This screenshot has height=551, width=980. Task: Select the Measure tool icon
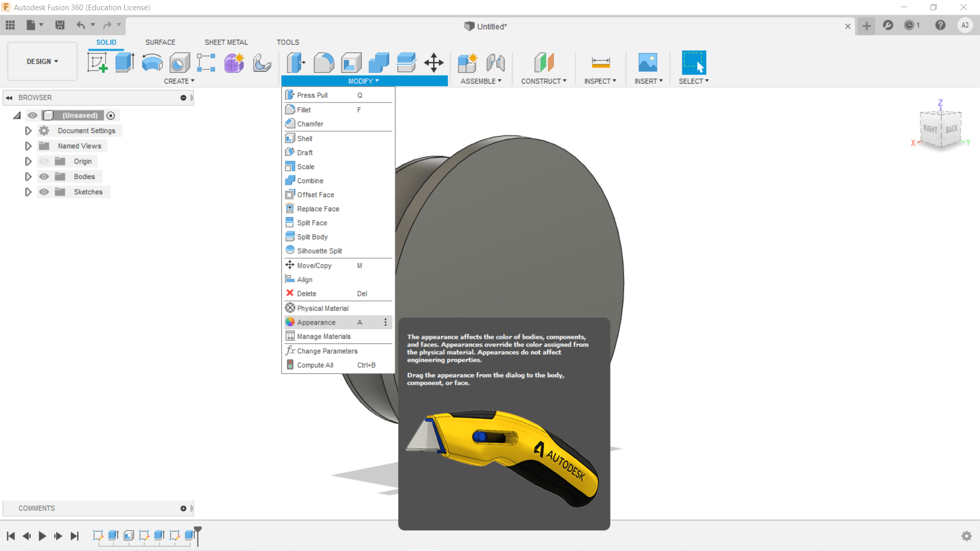(600, 63)
